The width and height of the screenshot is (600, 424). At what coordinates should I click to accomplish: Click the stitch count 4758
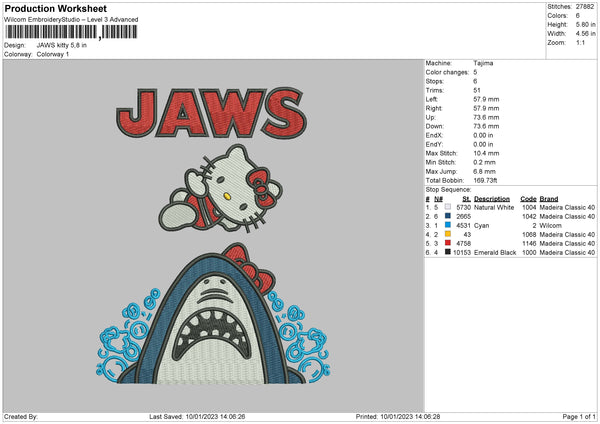pyautogui.click(x=463, y=243)
